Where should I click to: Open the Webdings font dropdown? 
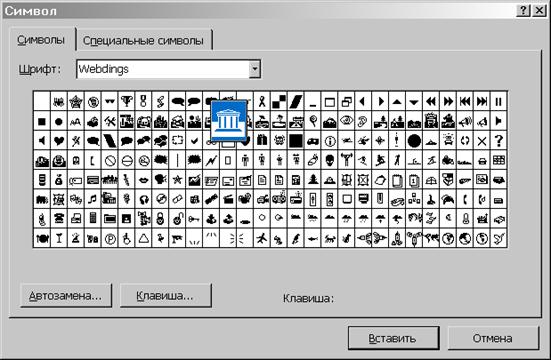254,69
